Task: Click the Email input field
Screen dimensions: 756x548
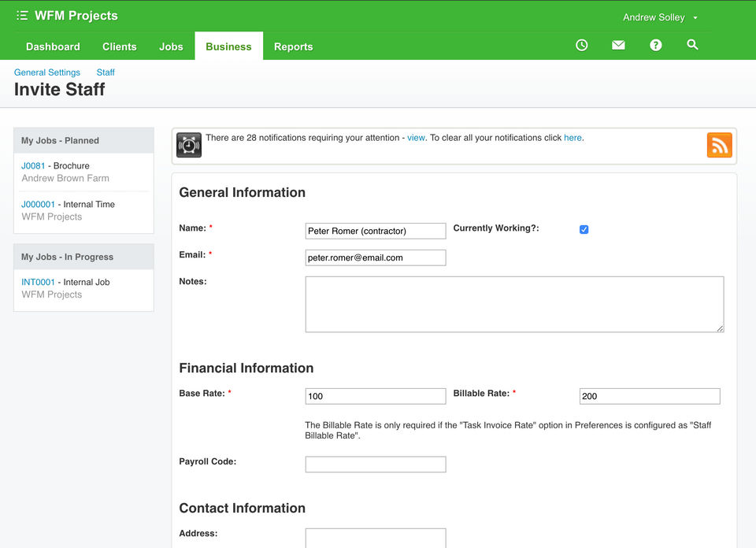Action: point(375,257)
